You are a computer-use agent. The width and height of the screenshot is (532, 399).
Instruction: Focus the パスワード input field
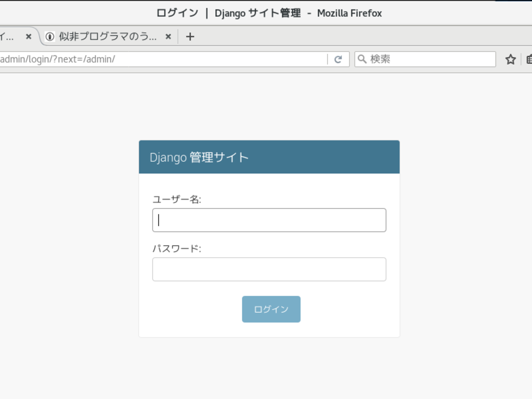(269, 269)
